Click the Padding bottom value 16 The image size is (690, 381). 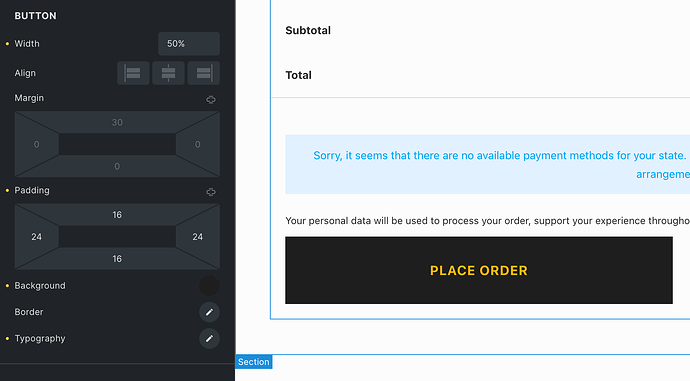[x=117, y=259]
